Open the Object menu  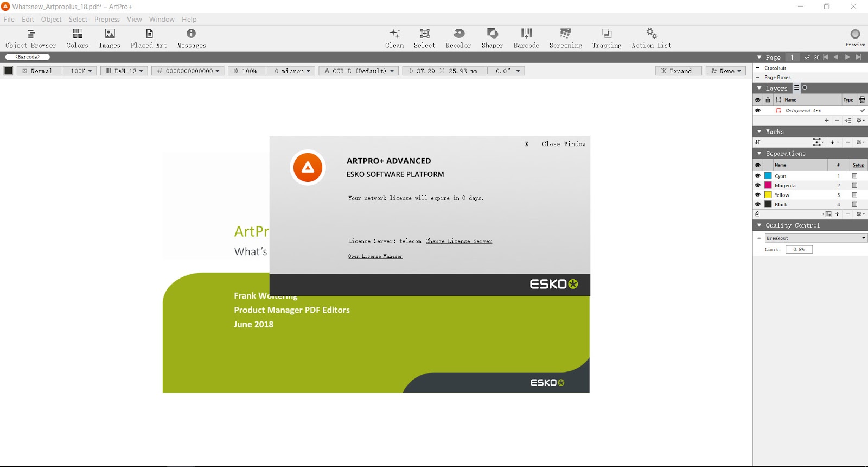(52, 19)
